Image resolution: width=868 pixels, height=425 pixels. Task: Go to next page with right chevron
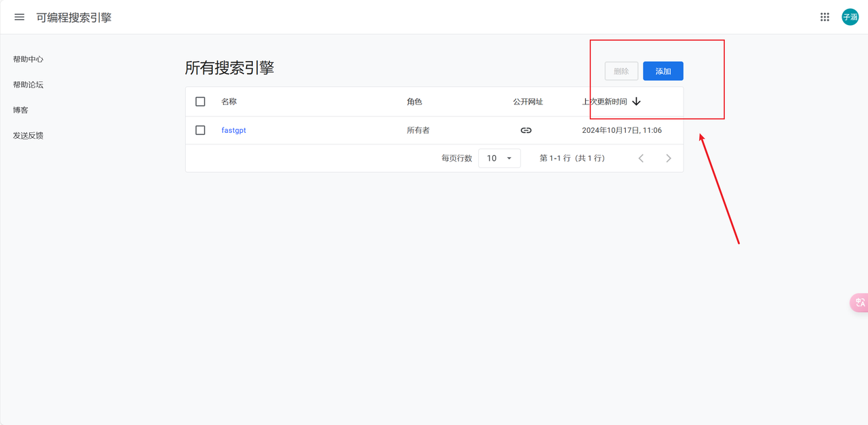tap(668, 158)
